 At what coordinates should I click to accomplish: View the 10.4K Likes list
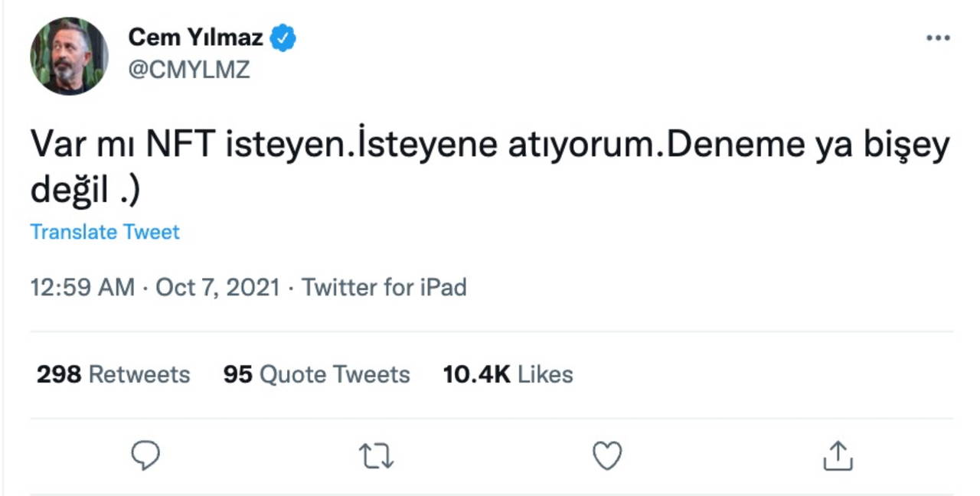[508, 374]
